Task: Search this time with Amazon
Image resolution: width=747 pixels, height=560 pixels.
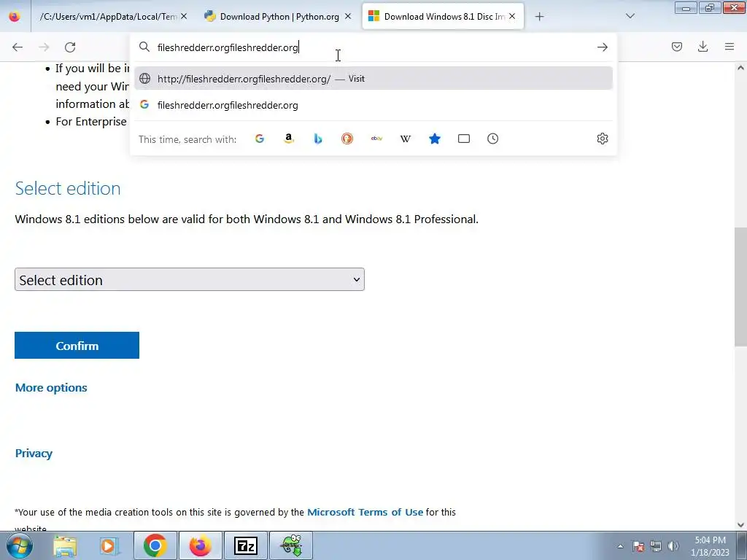Action: pyautogui.click(x=289, y=139)
